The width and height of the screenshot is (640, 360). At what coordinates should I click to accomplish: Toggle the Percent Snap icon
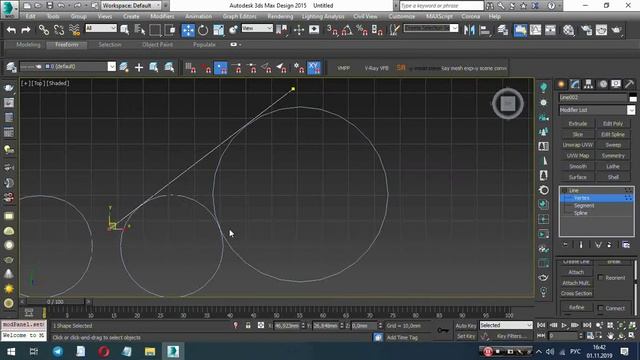point(362,30)
